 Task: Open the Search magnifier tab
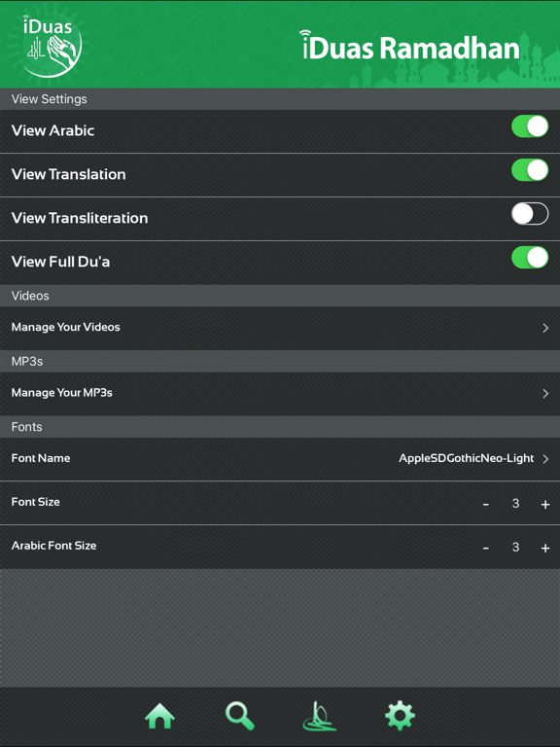point(239,716)
